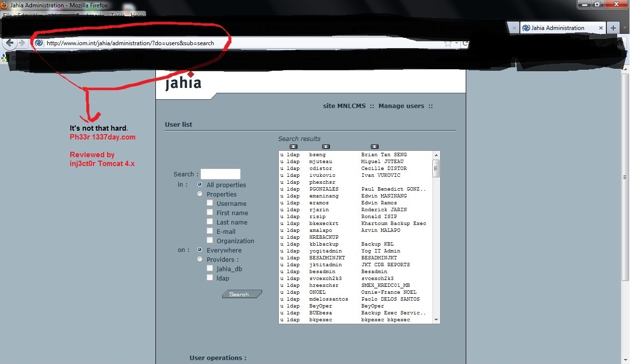Sort results by full name column sort icon

pos(375,146)
